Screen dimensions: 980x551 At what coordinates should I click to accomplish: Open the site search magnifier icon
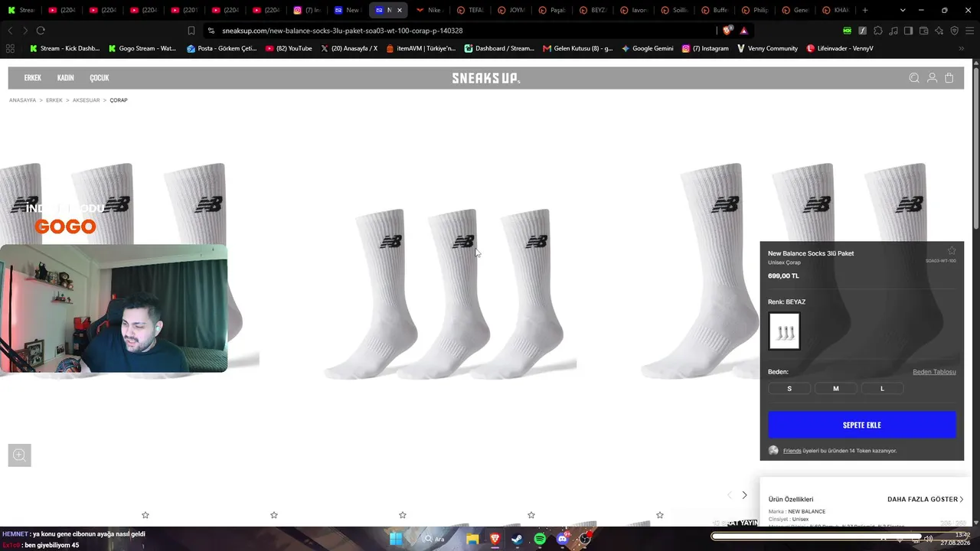pyautogui.click(x=914, y=78)
